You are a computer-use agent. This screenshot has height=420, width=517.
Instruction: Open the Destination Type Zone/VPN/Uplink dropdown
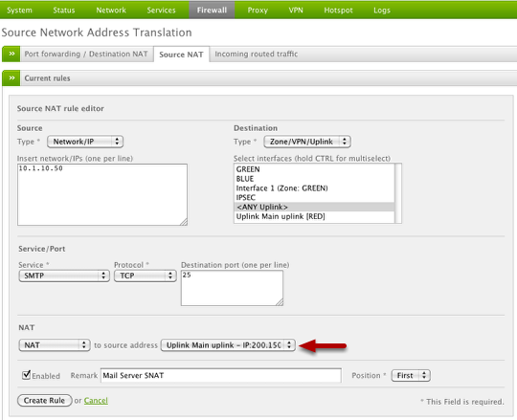point(307,142)
